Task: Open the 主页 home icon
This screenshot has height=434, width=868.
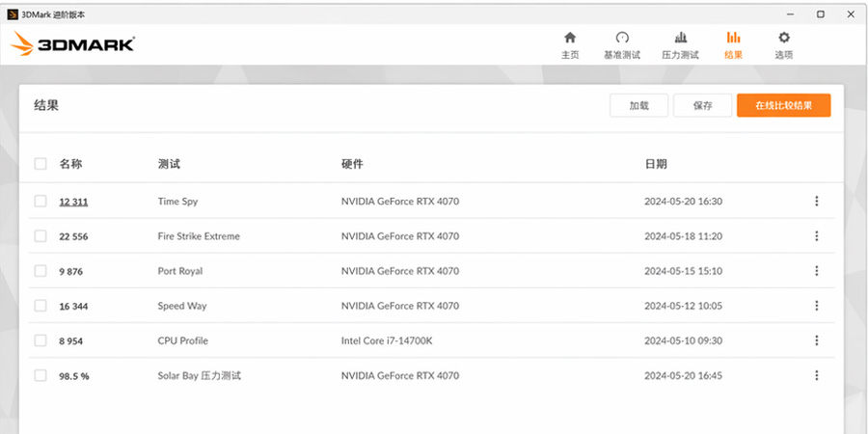Action: click(570, 38)
